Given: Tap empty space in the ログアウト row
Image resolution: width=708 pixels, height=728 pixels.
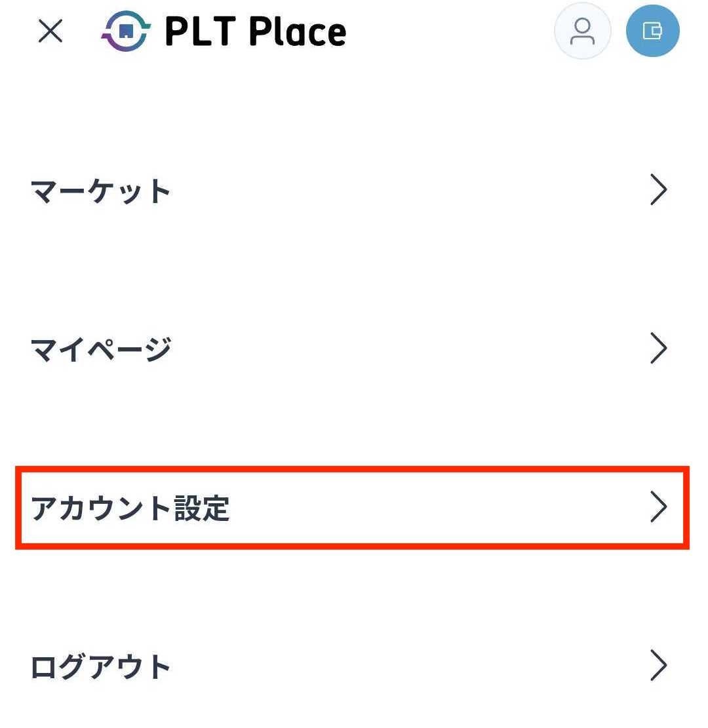Looking at the screenshot, I should click(406, 666).
